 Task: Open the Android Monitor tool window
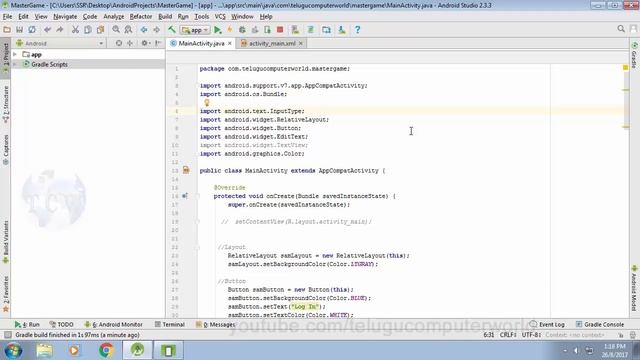[x=113, y=324]
